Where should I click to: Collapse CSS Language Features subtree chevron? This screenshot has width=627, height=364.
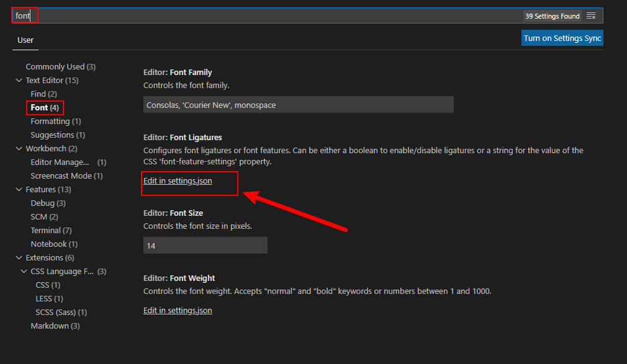tap(24, 272)
